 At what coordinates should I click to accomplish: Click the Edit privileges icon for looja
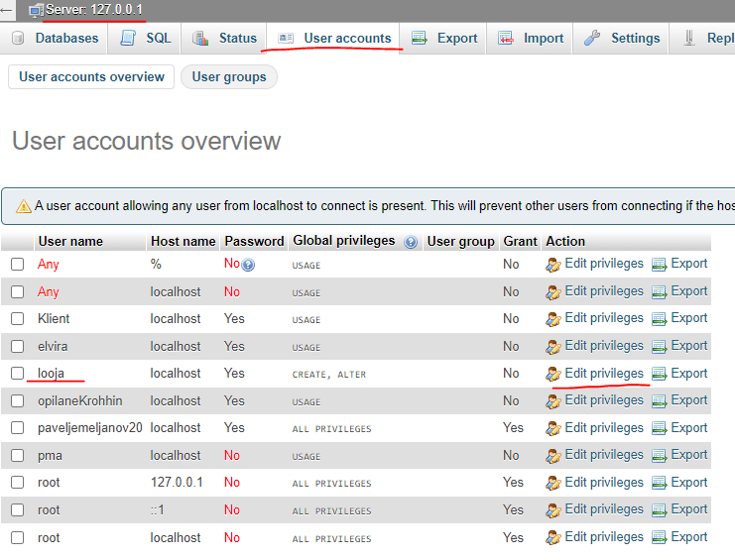click(553, 374)
